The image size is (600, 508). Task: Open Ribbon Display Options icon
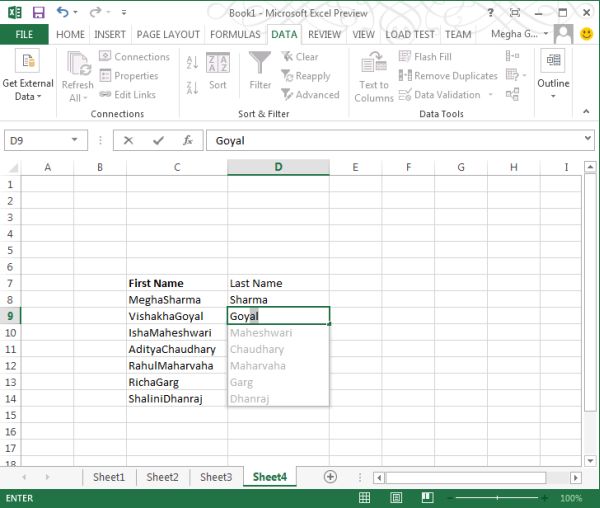[515, 13]
